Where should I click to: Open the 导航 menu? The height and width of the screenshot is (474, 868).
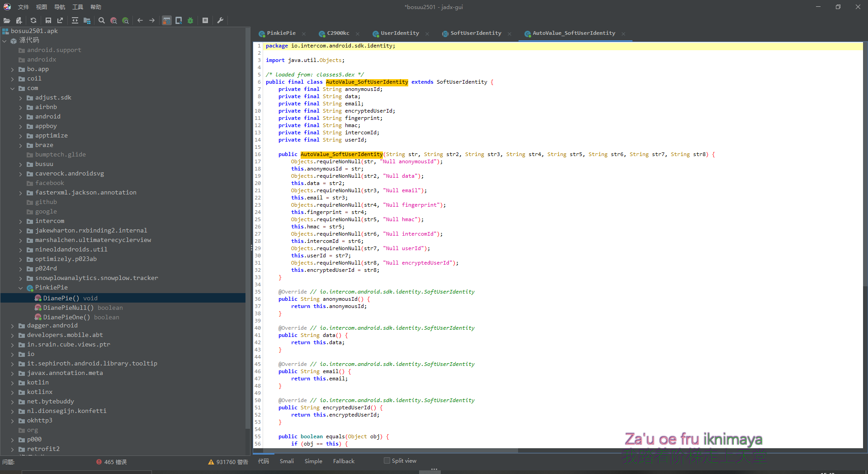pyautogui.click(x=60, y=7)
